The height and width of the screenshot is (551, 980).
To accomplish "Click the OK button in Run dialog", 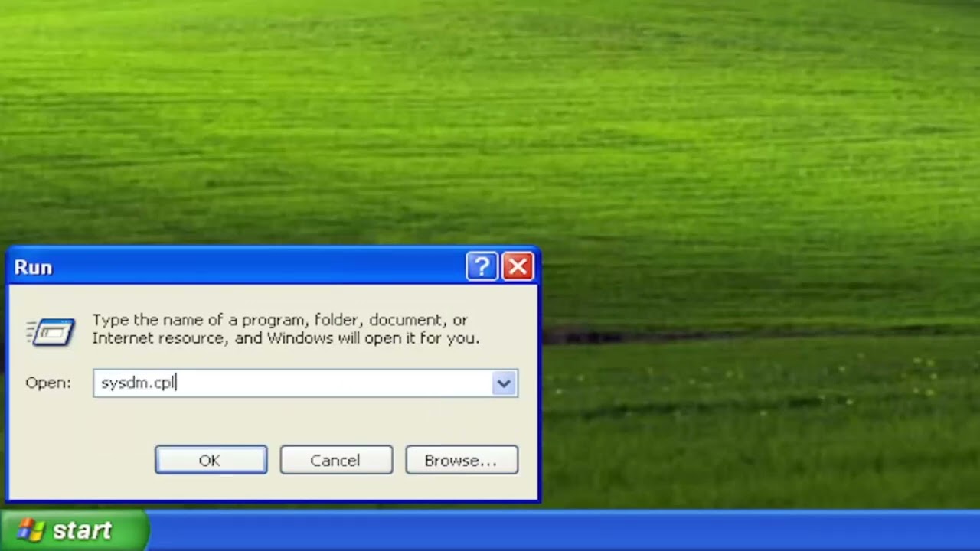I will (211, 460).
